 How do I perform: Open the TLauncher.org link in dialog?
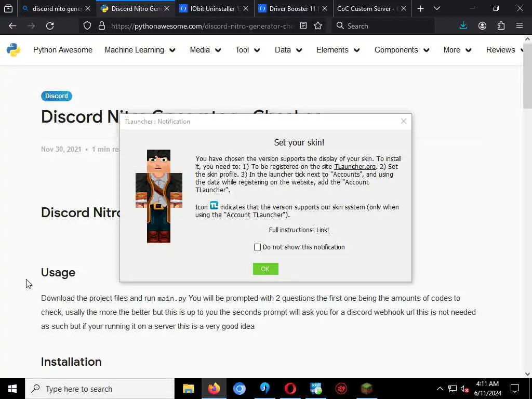[355, 167]
